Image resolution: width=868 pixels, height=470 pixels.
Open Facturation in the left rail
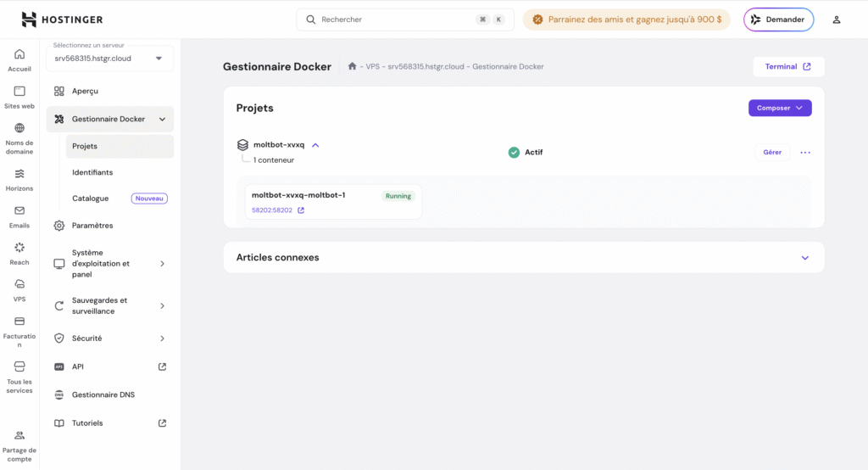[x=19, y=332]
